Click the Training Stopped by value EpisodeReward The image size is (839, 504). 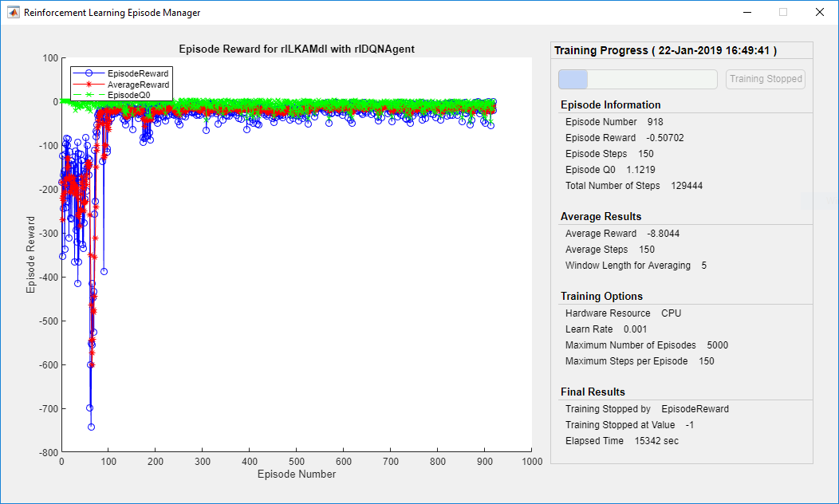[x=695, y=409]
